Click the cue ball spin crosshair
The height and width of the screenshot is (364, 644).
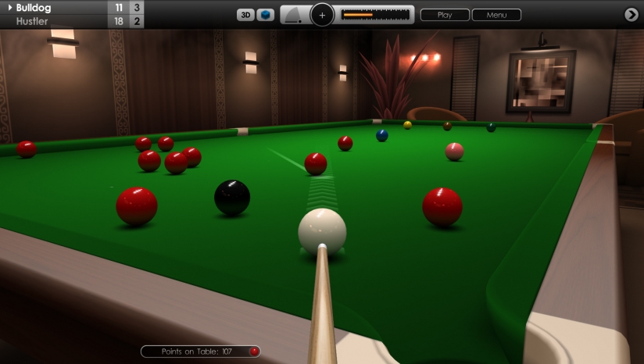(x=322, y=15)
